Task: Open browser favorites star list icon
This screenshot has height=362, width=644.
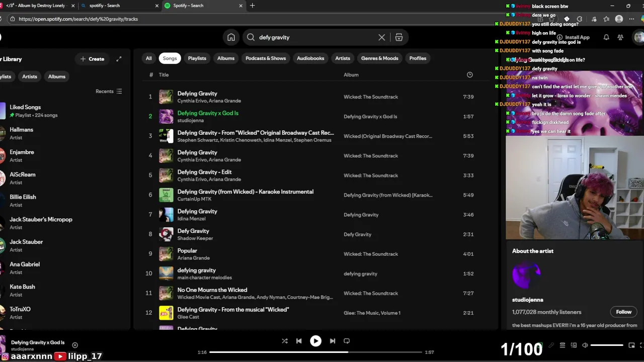Action: pos(606,19)
